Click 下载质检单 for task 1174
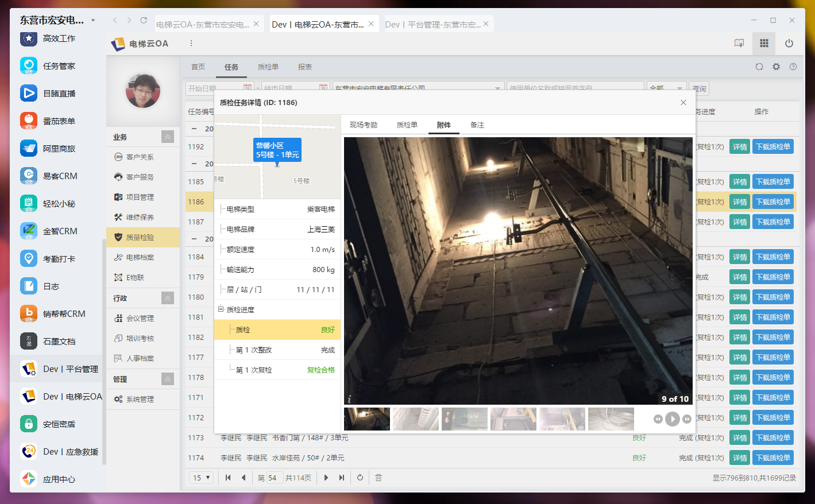815x504 pixels. pos(773,458)
